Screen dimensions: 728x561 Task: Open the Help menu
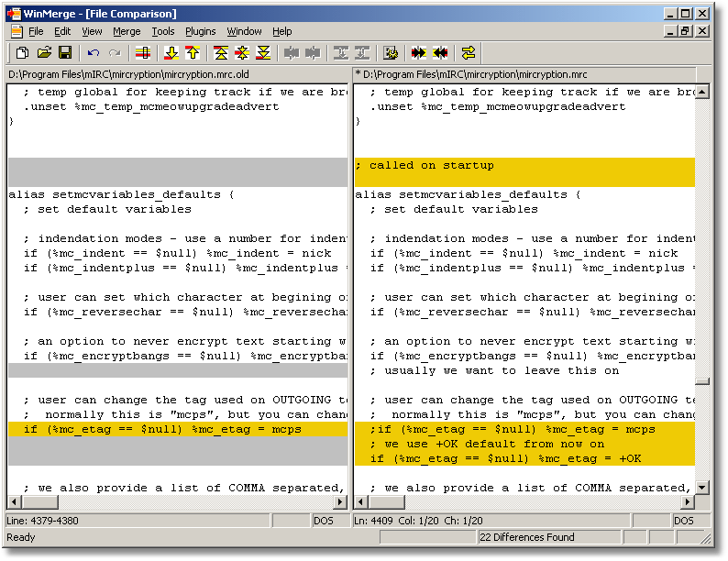point(281,31)
